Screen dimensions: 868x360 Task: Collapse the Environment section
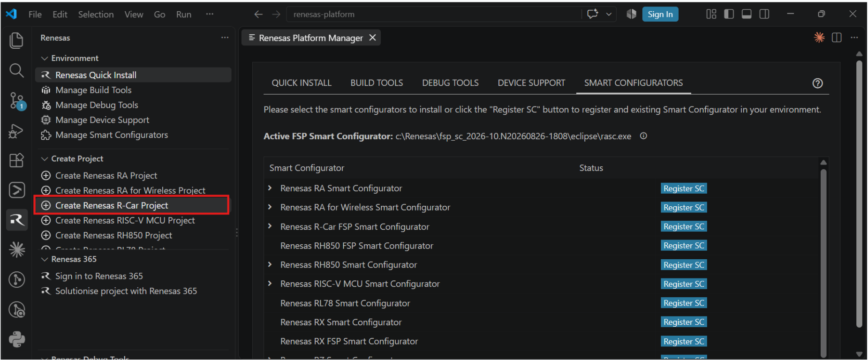pos(45,58)
